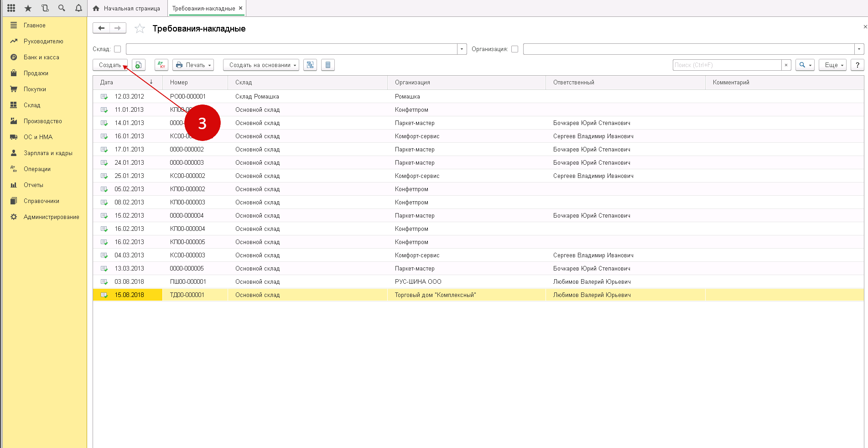
Task: Sort the list by the Дата column header
Action: (107, 83)
